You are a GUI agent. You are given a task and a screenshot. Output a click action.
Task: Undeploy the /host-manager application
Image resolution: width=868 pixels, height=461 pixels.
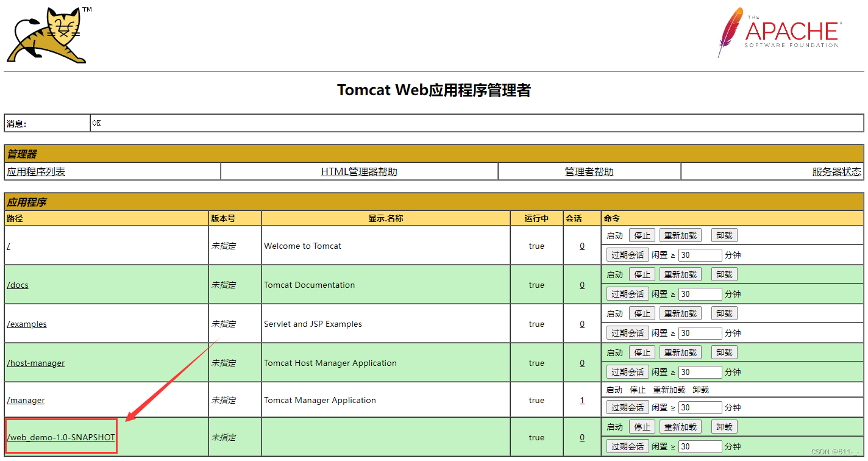(724, 352)
